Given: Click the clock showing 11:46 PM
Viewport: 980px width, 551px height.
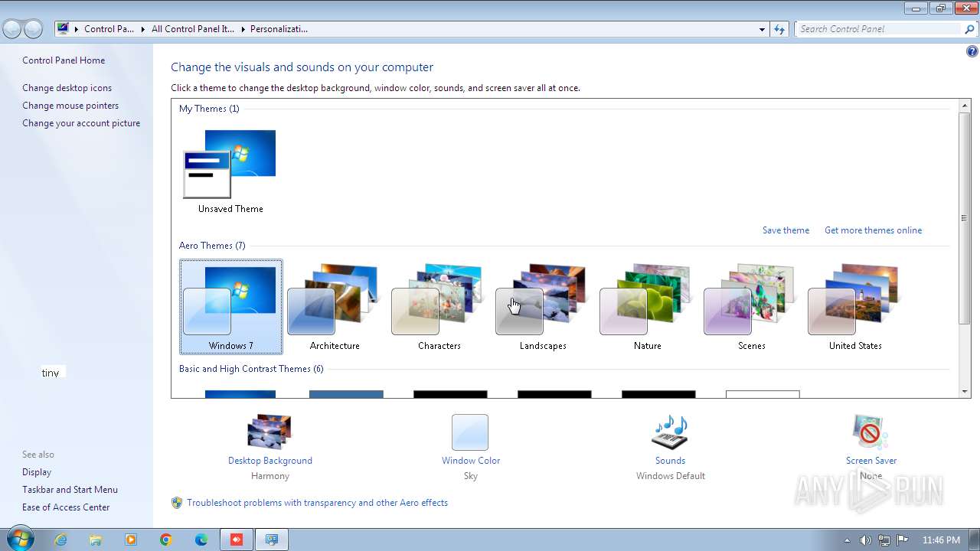Looking at the screenshot, I should coord(941,540).
